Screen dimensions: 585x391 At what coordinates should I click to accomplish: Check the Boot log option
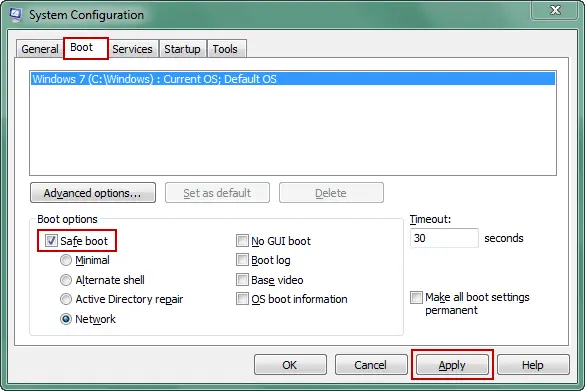[x=242, y=260]
